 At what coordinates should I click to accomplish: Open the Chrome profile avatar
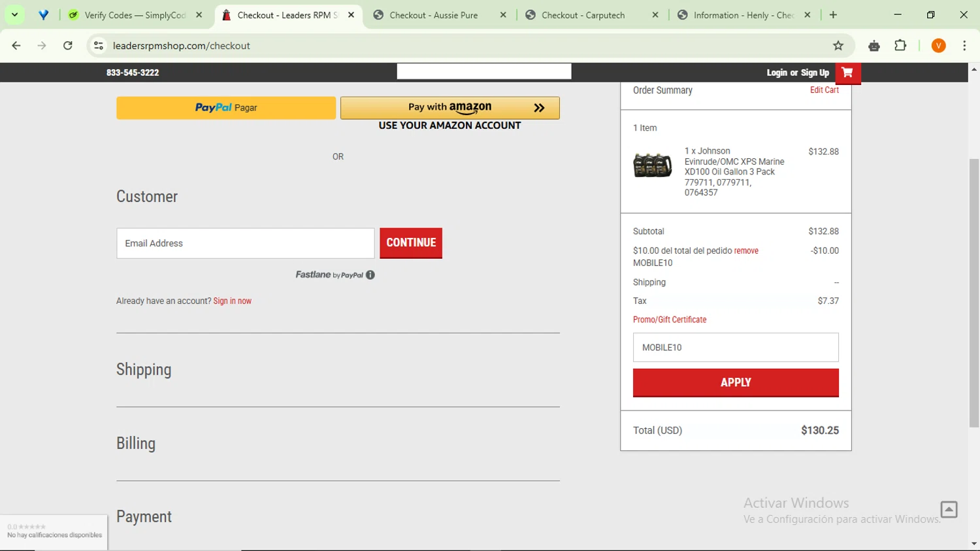tap(939, 46)
